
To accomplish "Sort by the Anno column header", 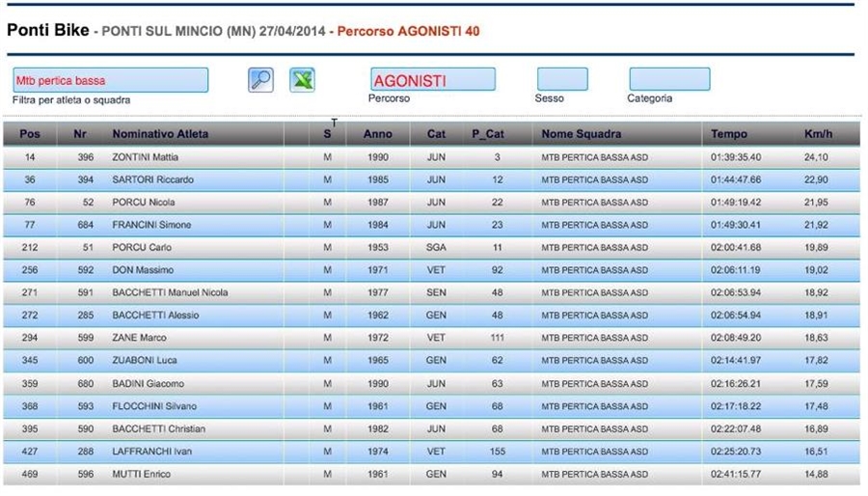I will (x=377, y=134).
